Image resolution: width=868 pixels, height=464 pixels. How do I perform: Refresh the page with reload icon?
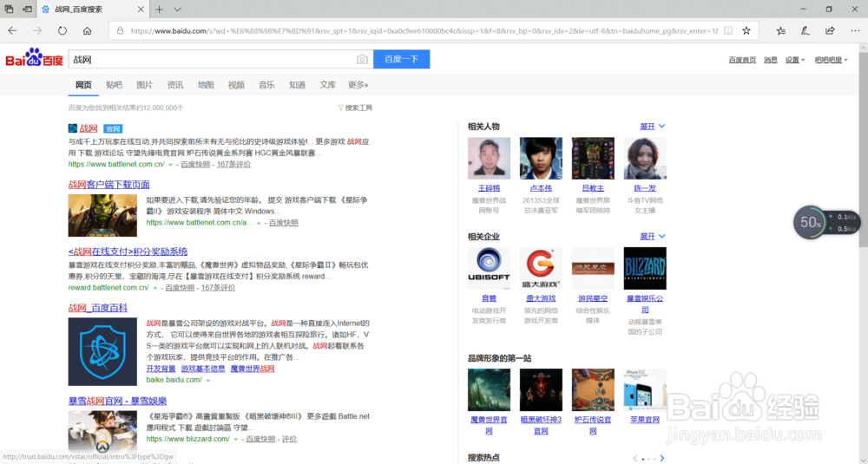click(x=62, y=31)
